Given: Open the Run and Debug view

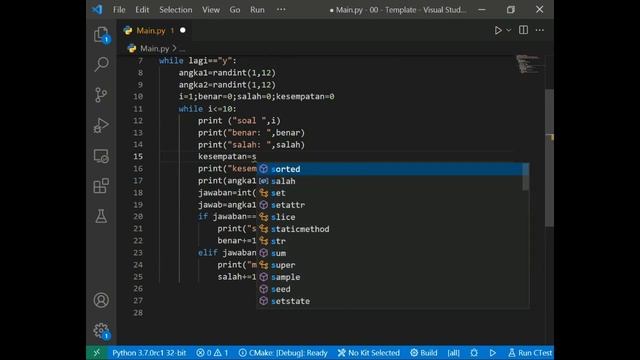Looking at the screenshot, I should pos(101,125).
